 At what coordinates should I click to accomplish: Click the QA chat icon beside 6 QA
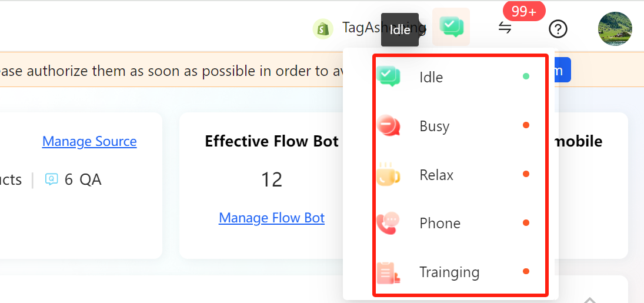51,179
